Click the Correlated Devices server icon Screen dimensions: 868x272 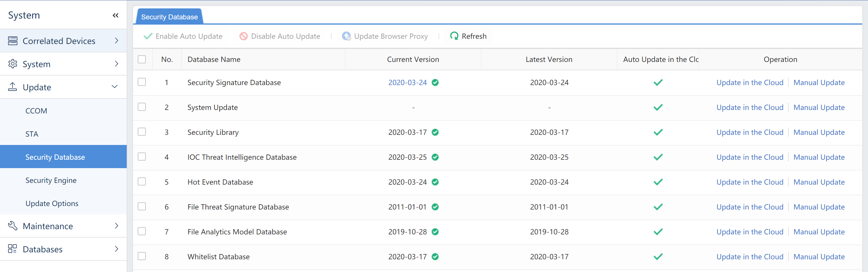[12, 41]
